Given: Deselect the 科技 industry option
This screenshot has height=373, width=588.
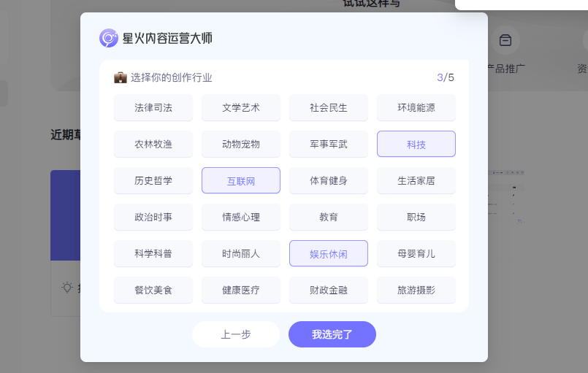Looking at the screenshot, I should (x=416, y=144).
